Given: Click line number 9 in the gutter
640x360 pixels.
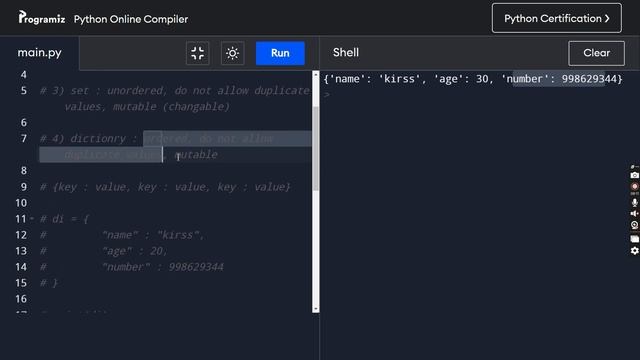Looking at the screenshot, I should click(x=24, y=187).
